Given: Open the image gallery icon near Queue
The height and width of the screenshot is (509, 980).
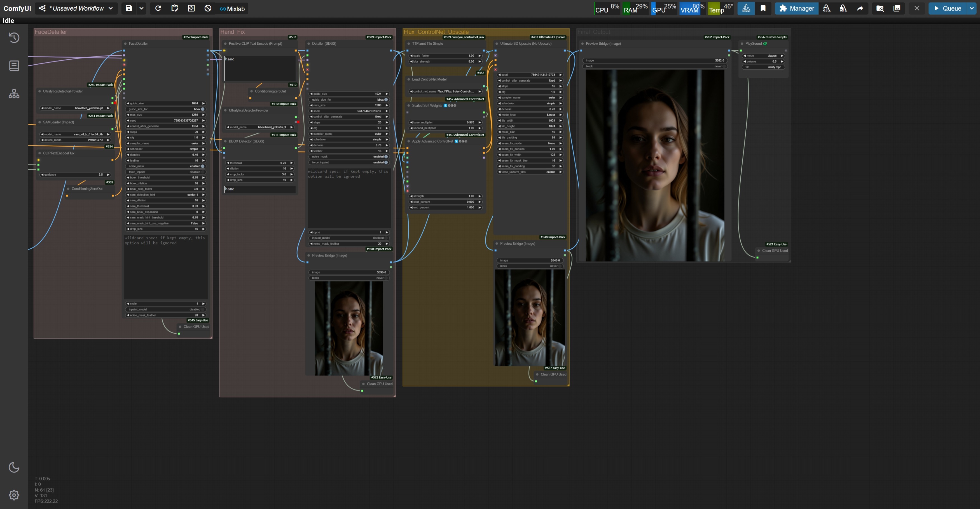Looking at the screenshot, I should click(x=897, y=8).
